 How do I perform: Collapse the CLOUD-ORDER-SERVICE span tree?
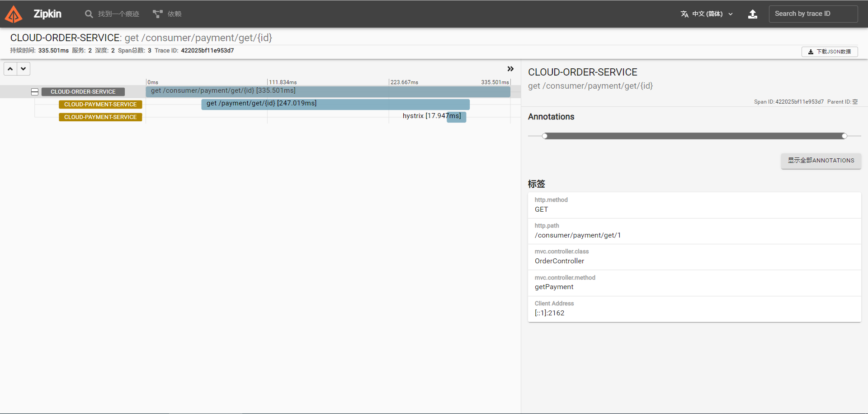(35, 92)
